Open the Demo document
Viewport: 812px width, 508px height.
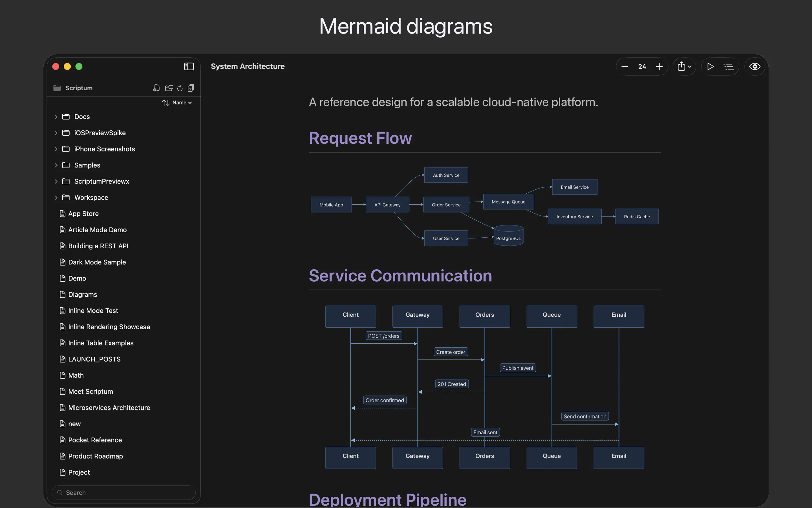[x=123, y=278]
